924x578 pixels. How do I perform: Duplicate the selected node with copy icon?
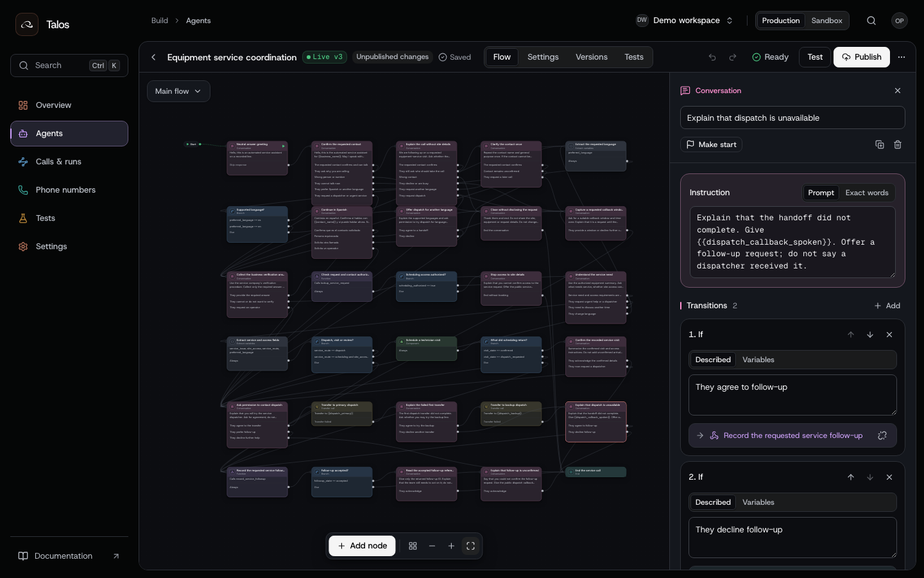880,144
